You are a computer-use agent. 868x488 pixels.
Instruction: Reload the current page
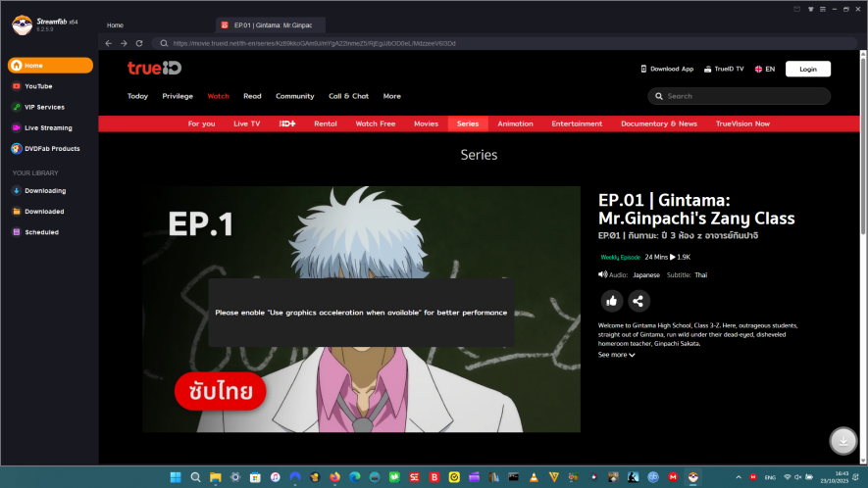tap(139, 43)
